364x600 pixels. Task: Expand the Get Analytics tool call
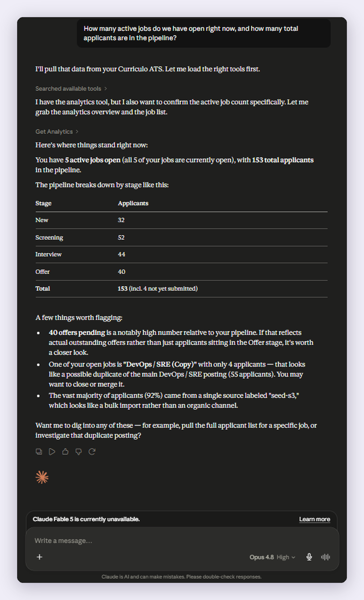coord(57,131)
